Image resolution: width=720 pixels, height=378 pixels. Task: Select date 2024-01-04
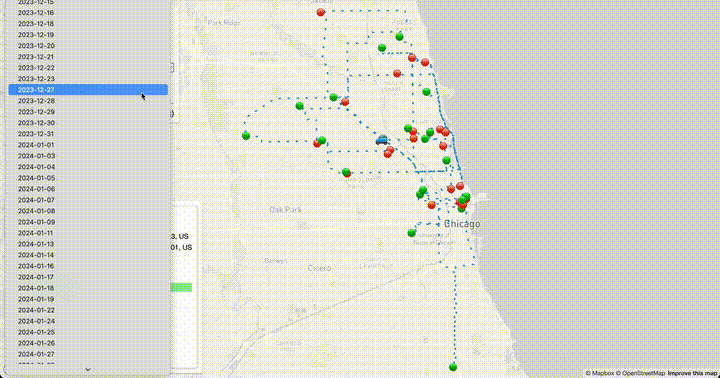(x=88, y=167)
